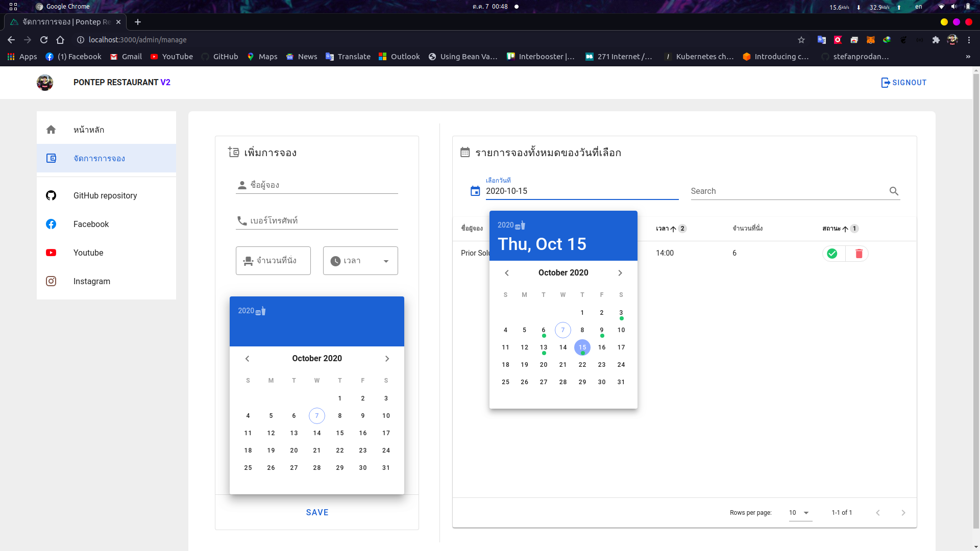
Task: Click the user avatar in header
Action: click(45, 82)
